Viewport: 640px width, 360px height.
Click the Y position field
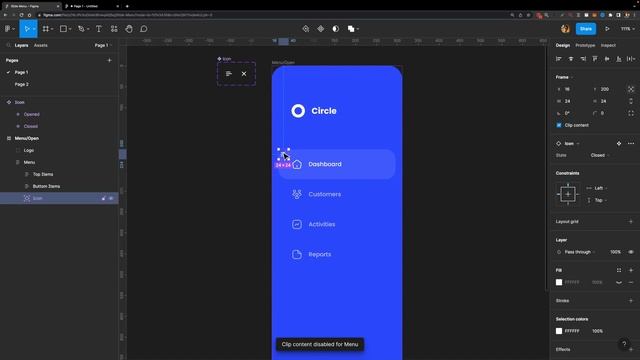[x=607, y=89]
